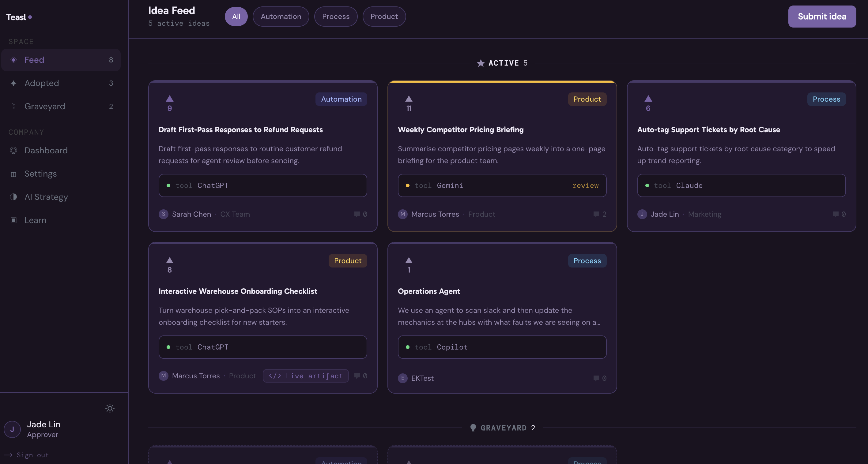
Task: Open Settings in the sidebar
Action: pos(61,174)
